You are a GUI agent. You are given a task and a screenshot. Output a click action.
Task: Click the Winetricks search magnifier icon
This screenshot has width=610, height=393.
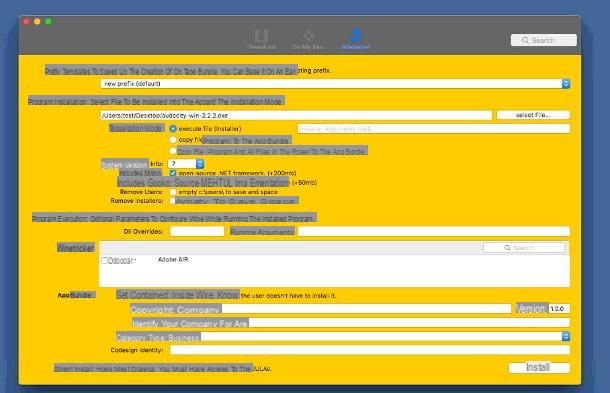point(507,248)
